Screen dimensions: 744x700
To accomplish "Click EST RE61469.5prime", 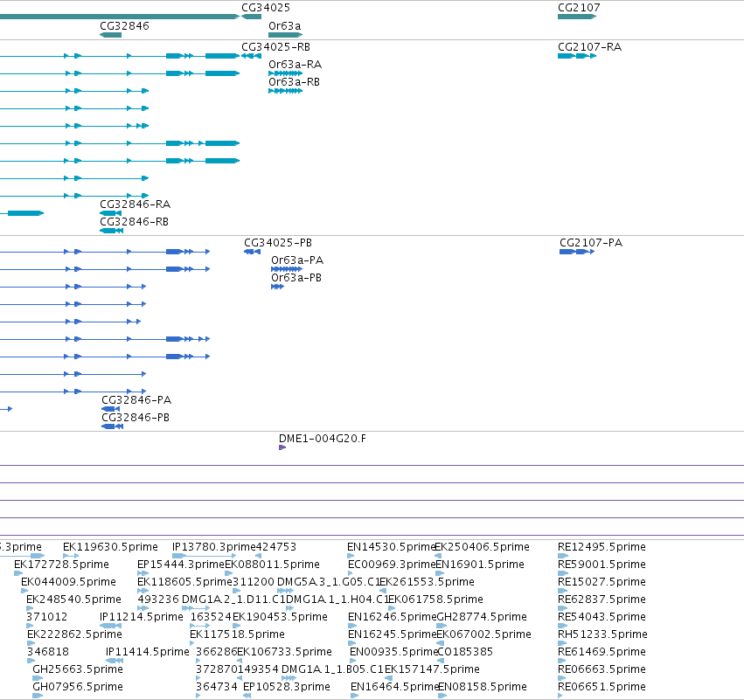I will (601, 652).
